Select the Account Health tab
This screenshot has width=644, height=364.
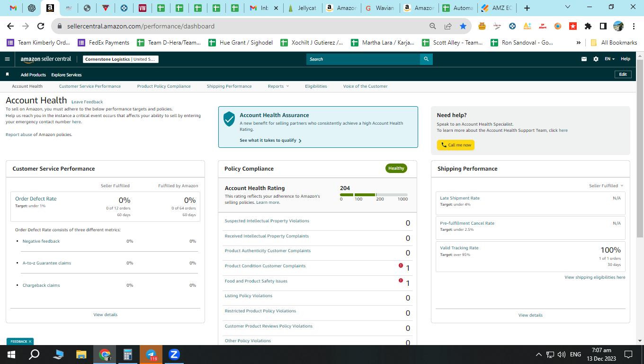tap(27, 86)
